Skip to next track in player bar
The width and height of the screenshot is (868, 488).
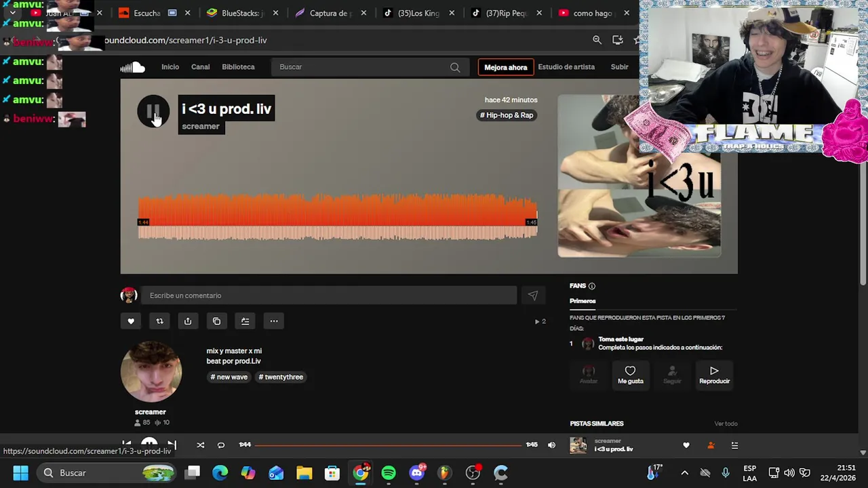pos(172,445)
